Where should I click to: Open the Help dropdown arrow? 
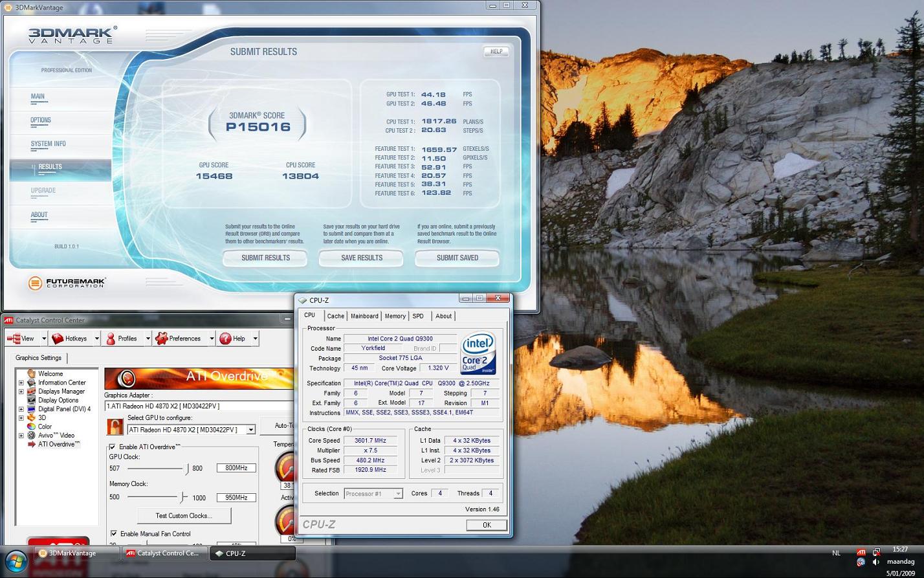[x=255, y=339]
